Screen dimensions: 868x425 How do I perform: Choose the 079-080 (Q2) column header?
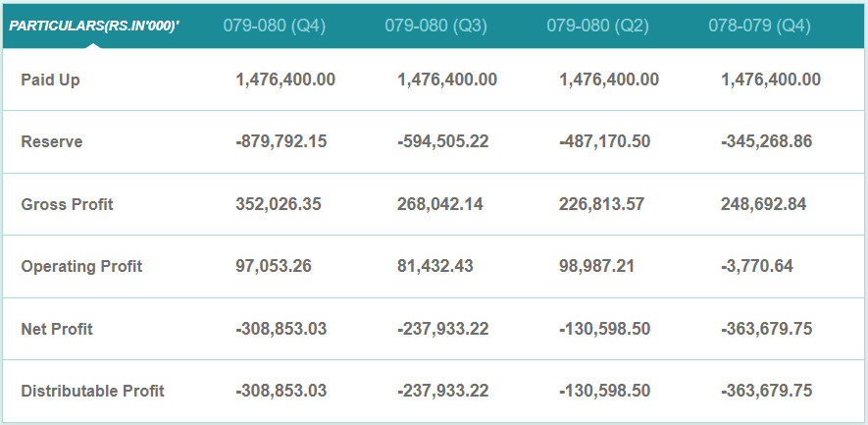597,27
